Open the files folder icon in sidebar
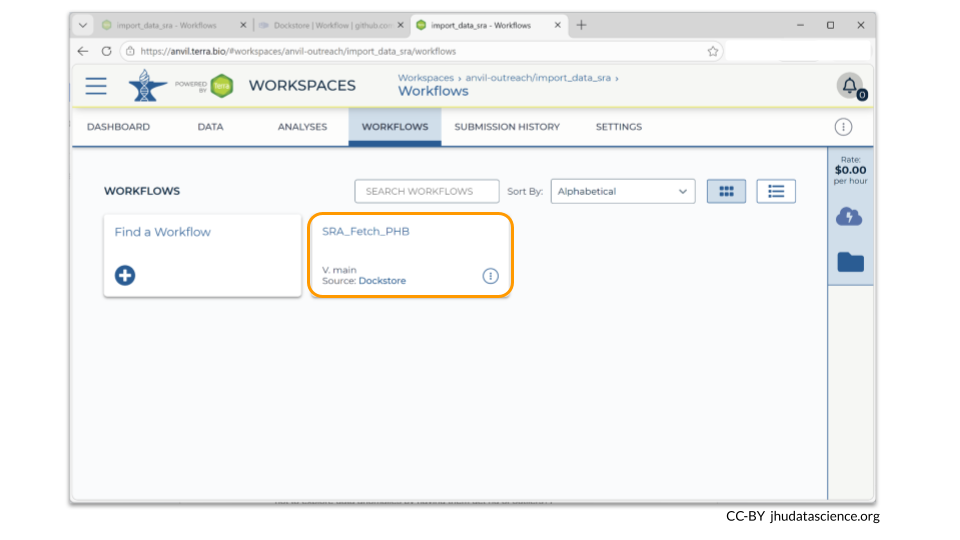This screenshot has width=960, height=540. pos(850,262)
